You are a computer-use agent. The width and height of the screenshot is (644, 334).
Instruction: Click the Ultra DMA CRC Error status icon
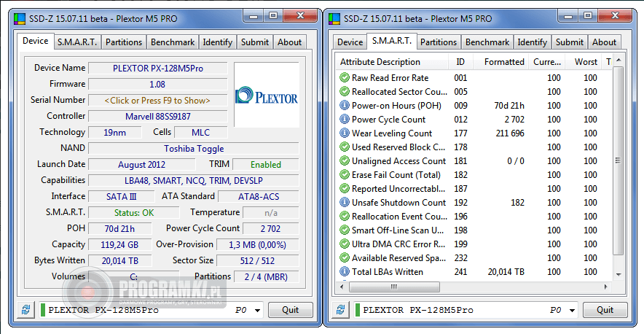pos(344,244)
